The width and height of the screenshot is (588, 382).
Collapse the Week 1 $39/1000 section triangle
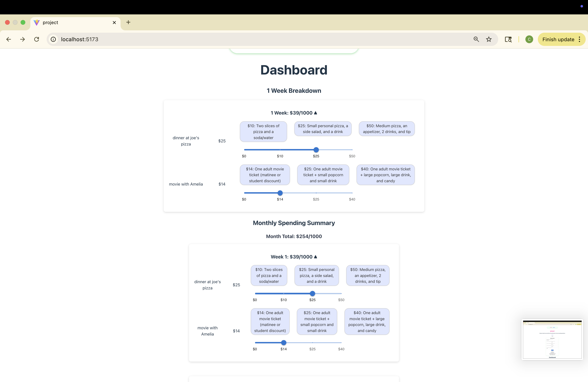(316, 257)
